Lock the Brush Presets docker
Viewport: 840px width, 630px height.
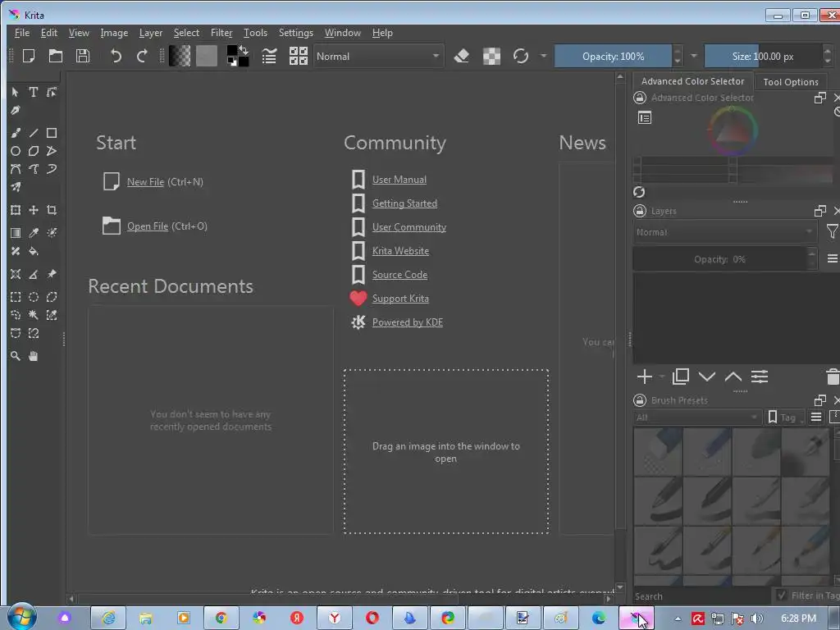[640, 400]
